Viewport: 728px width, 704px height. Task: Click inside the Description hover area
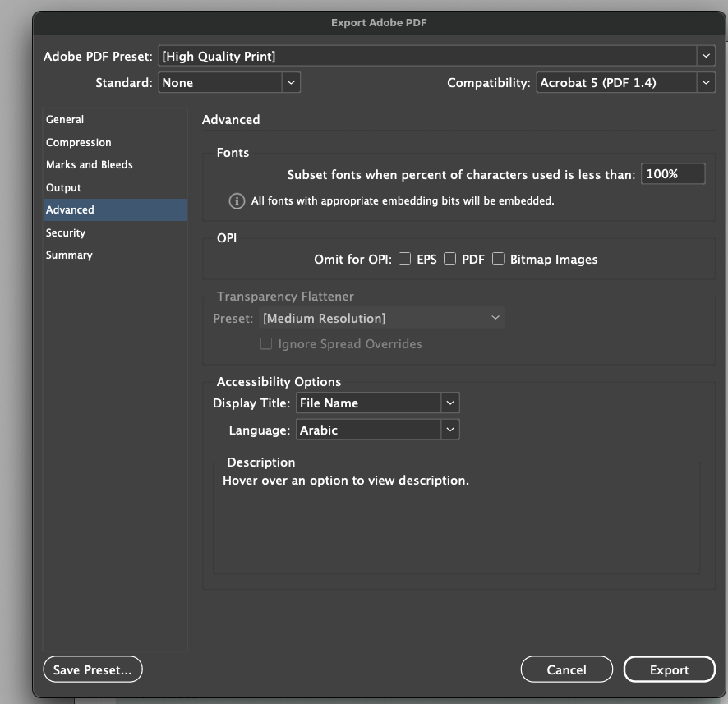coord(454,518)
